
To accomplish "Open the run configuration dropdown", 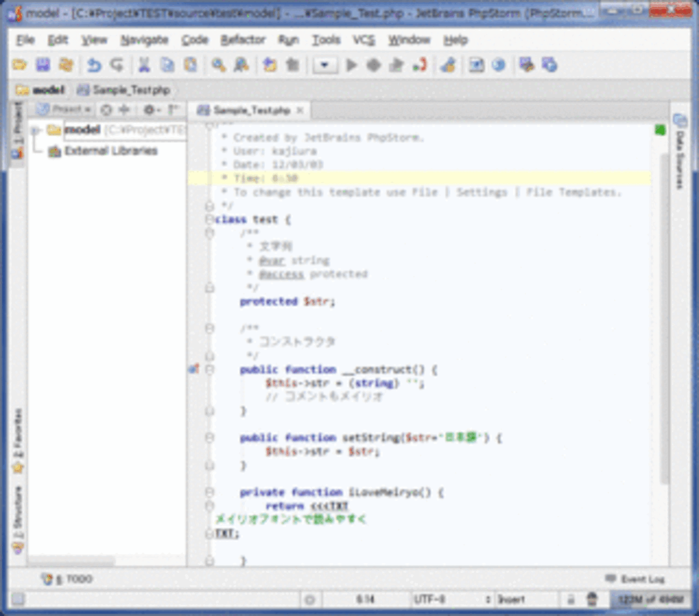I will point(325,66).
